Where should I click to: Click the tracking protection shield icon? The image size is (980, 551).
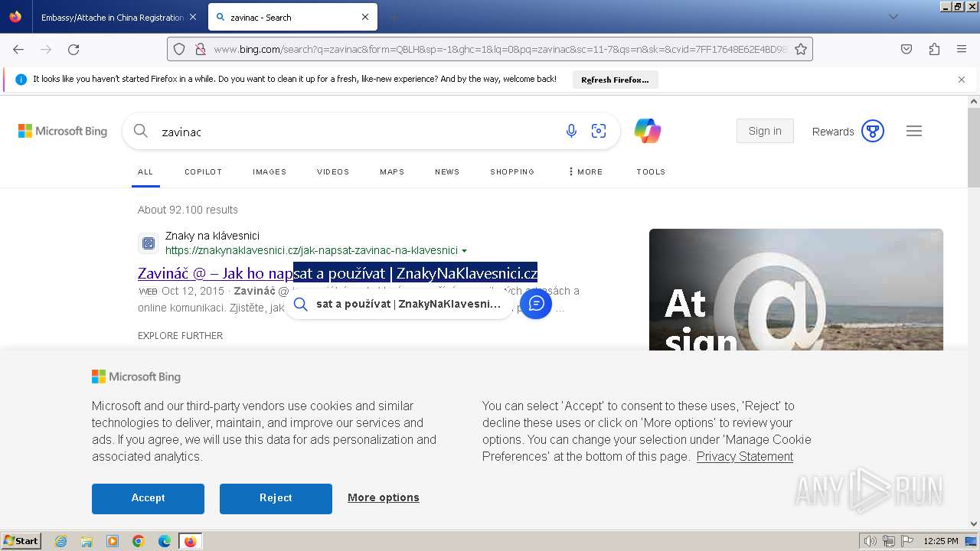[179, 49]
